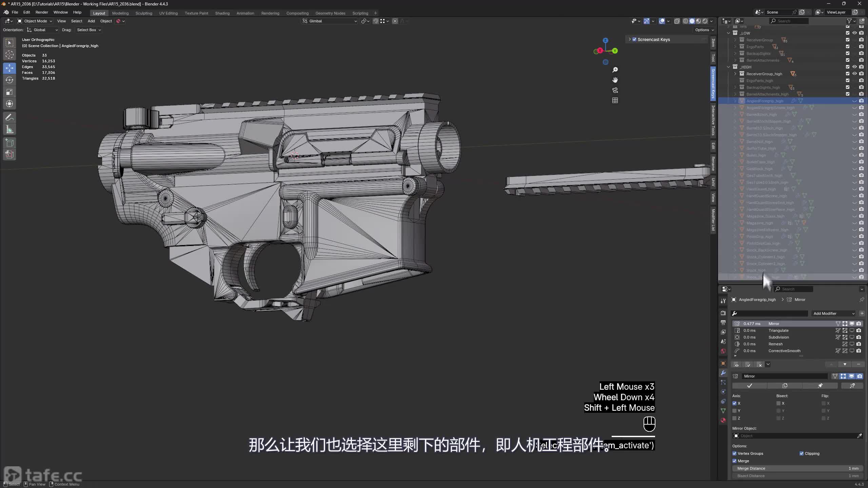
Task: Click the zoom viewport magnifier icon
Action: pos(615,70)
